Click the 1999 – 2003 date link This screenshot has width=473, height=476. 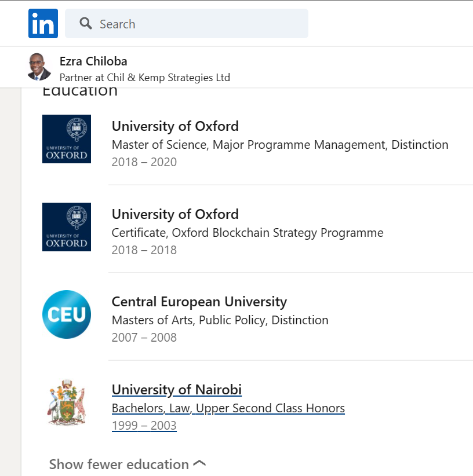click(x=144, y=426)
